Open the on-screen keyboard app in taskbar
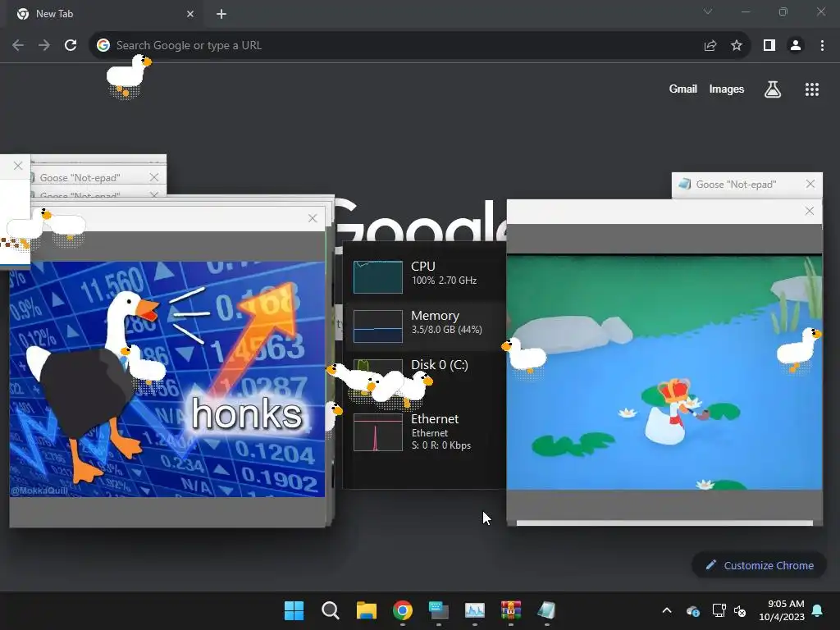 click(439, 610)
